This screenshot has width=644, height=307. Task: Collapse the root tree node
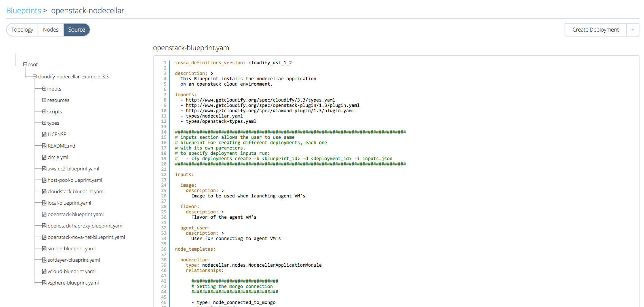pos(25,64)
